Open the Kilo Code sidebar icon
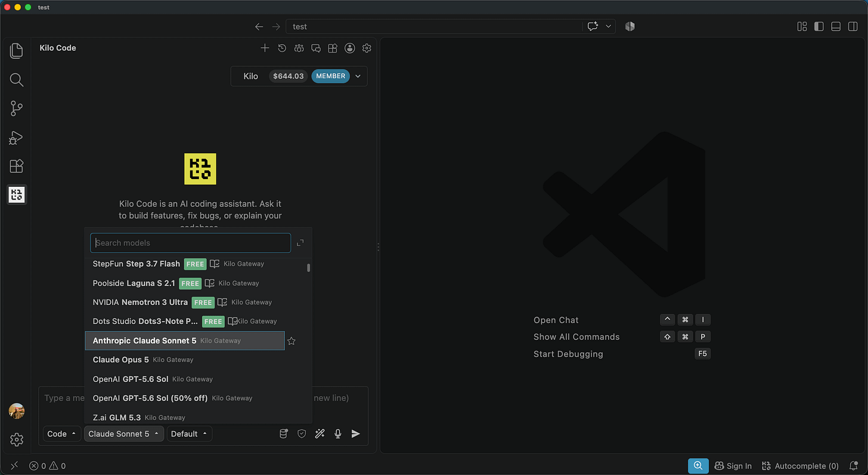Screen dimensions: 868x475 coord(17,194)
